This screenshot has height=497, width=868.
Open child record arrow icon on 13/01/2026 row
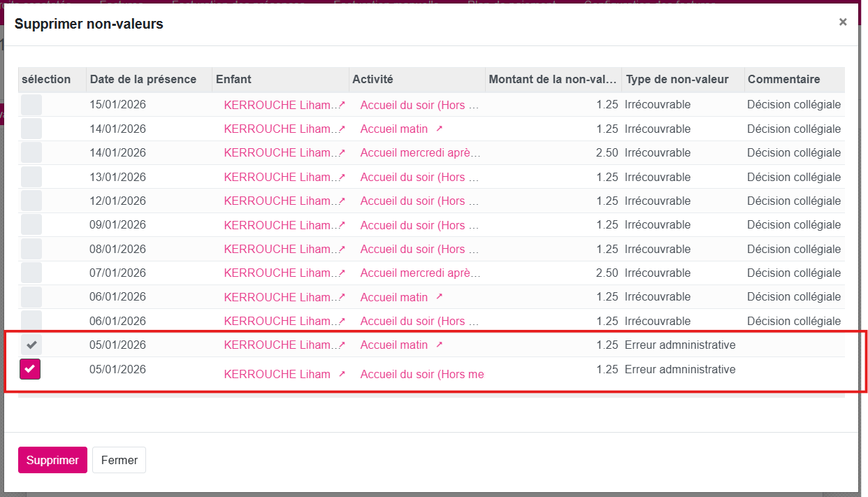click(x=342, y=177)
